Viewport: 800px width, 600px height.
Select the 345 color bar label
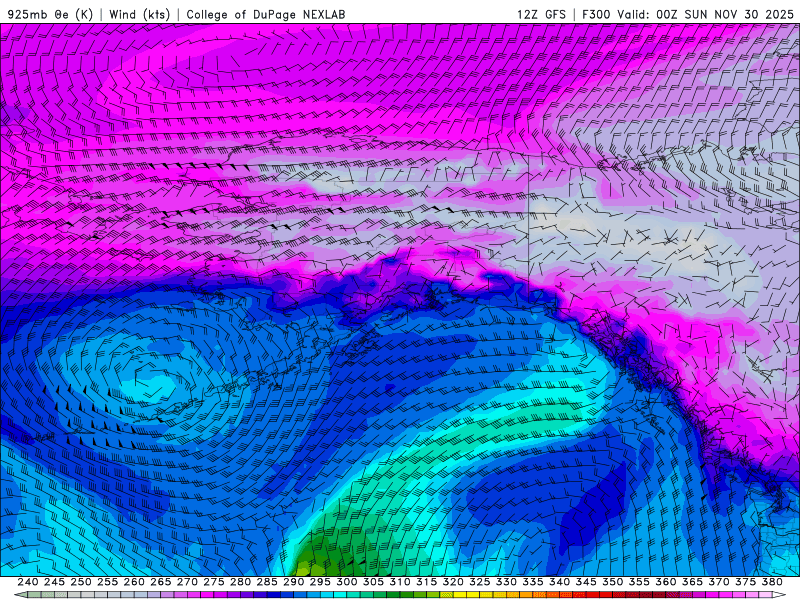(x=586, y=582)
